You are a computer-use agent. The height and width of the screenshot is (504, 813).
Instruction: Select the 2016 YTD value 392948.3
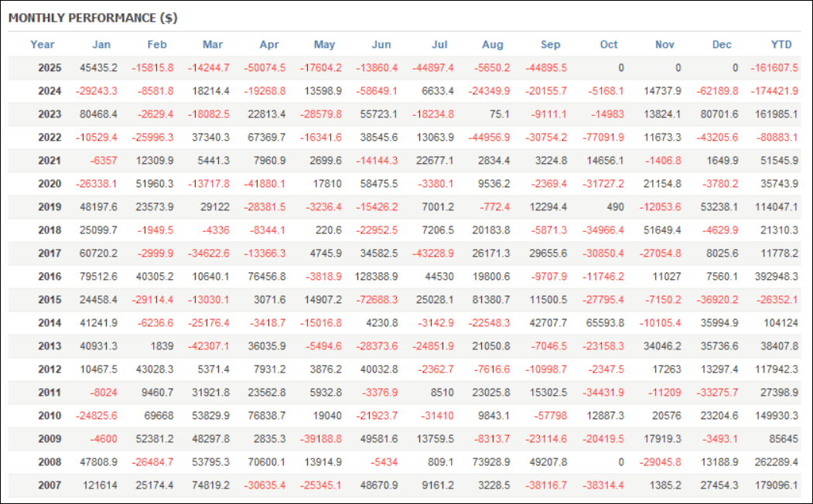777,277
